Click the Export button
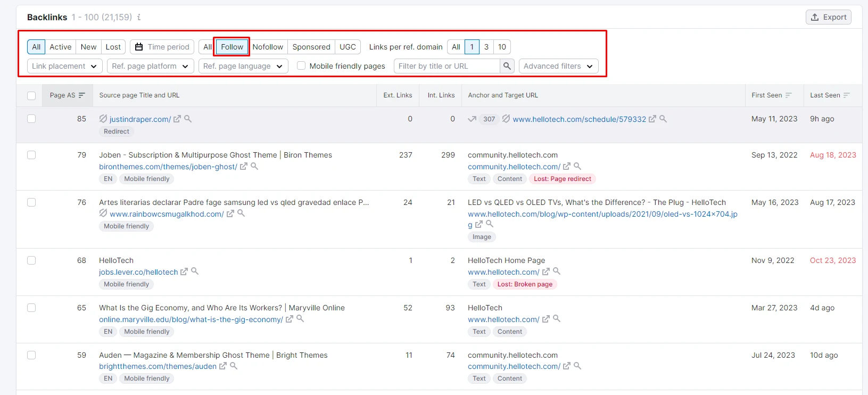The width and height of the screenshot is (868, 395). coord(829,17)
